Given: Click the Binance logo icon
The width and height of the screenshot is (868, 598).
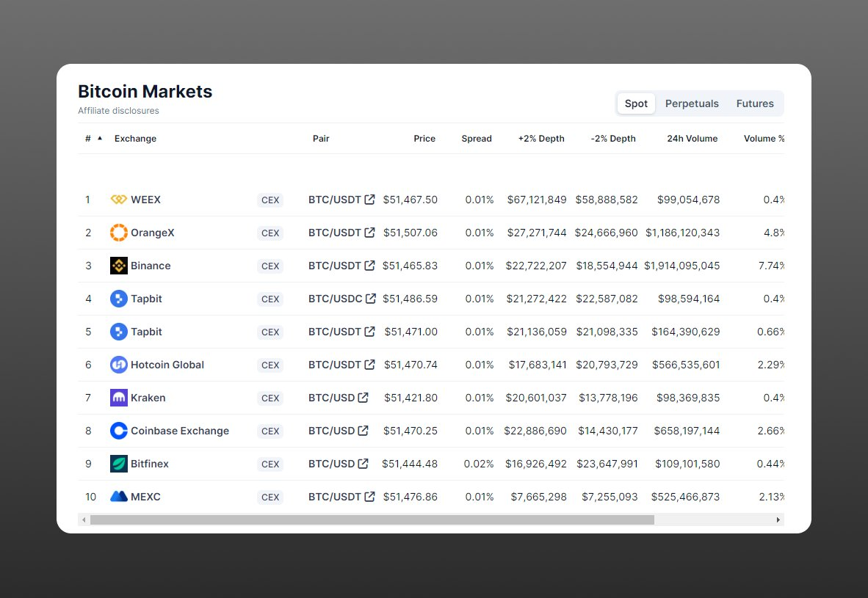Looking at the screenshot, I should (118, 266).
